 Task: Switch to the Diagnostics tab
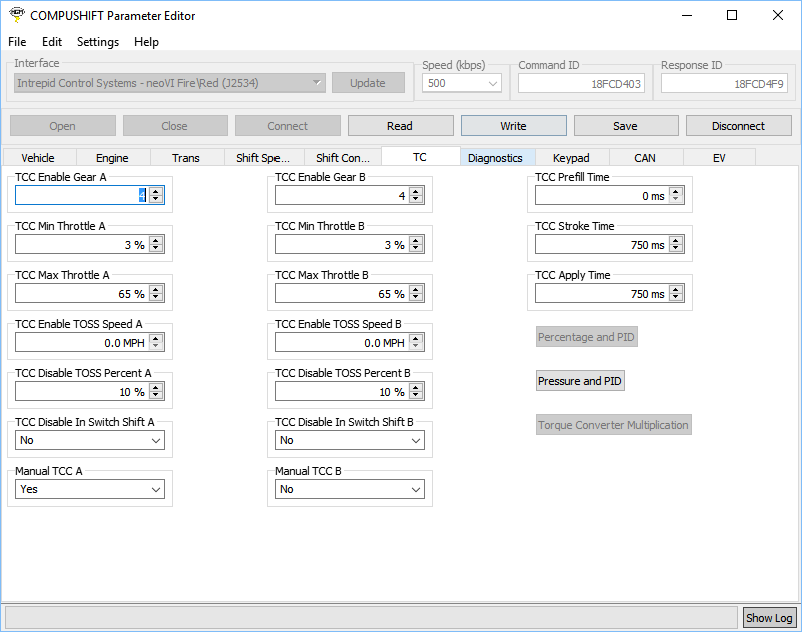pyautogui.click(x=495, y=158)
